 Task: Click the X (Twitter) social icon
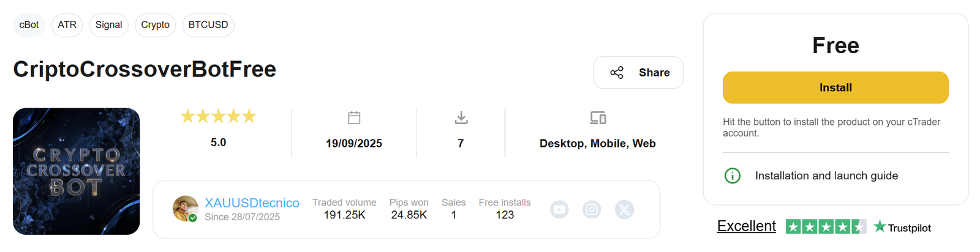tap(624, 210)
